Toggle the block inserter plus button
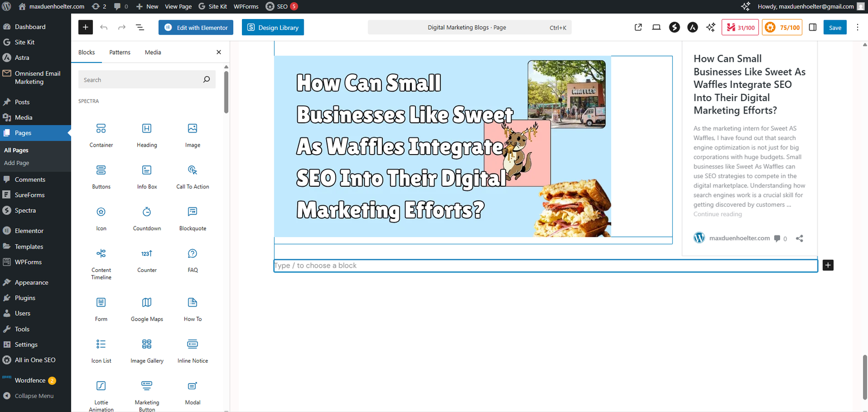Image resolution: width=868 pixels, height=412 pixels. coord(85,27)
